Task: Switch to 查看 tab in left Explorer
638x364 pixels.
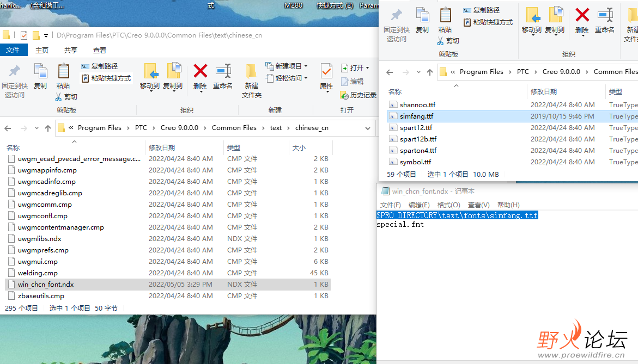Action: (99, 51)
